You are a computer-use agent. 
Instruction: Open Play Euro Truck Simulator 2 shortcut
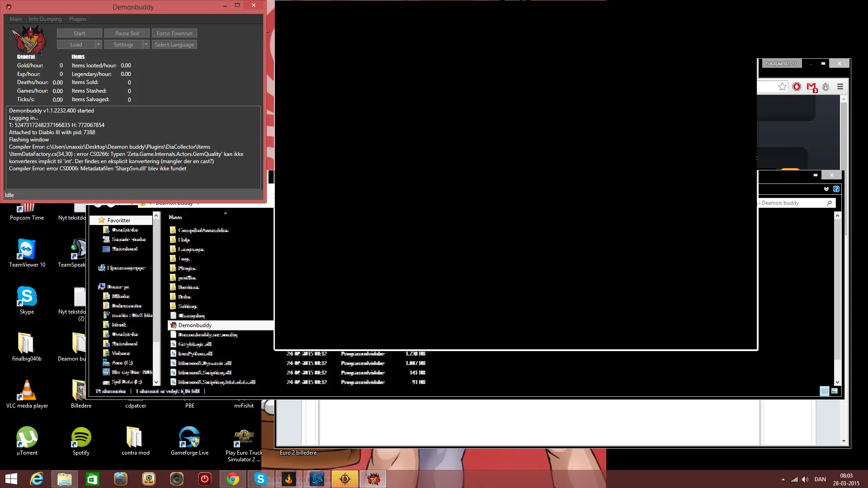point(244,445)
